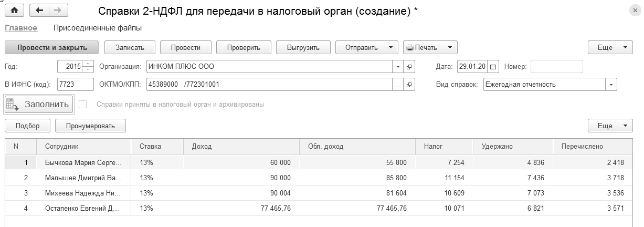Select the row for Бычкова Мария
This screenshot has width=644, height=227.
pos(83,163)
